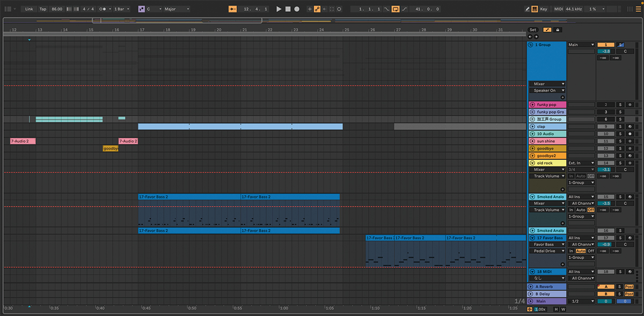
Task: Click the MIDI arrangement overdub plus icon
Action: point(310,9)
